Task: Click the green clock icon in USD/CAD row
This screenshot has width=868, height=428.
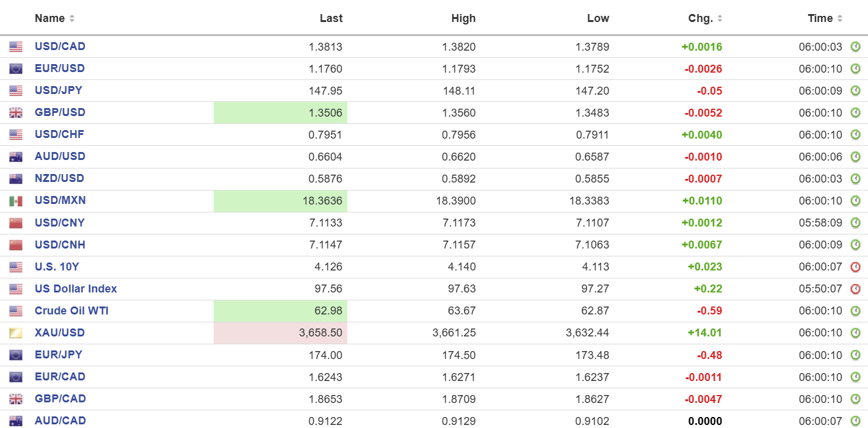Action: point(856,47)
